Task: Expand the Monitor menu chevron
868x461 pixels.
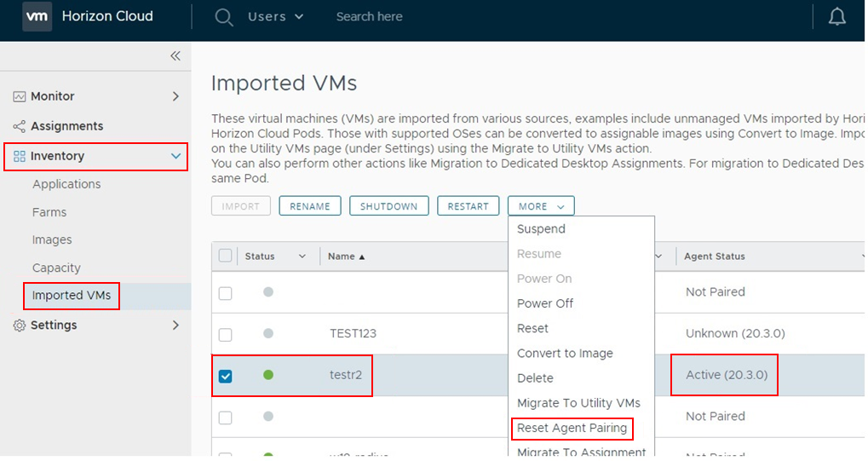Action: click(175, 97)
